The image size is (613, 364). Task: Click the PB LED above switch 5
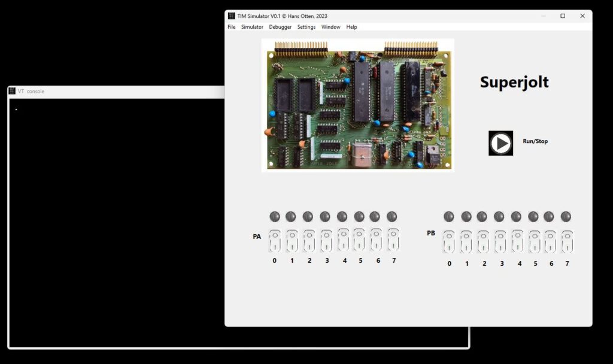533,217
